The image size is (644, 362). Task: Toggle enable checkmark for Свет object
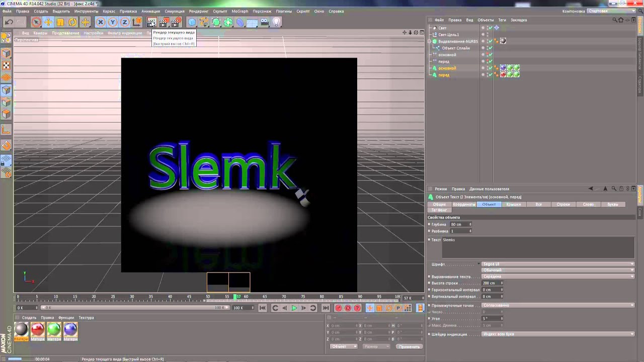(x=490, y=28)
